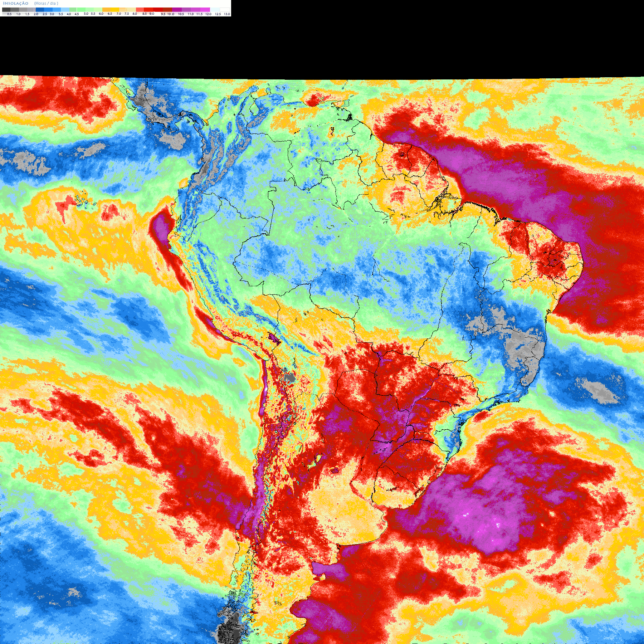Click the '6.0' legend value
This screenshot has height=644, width=644.
point(101,14)
